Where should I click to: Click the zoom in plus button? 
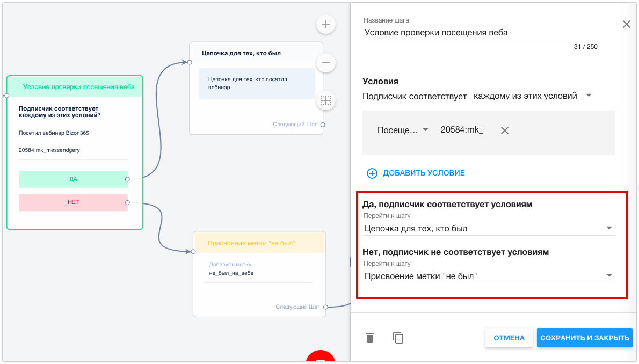[x=325, y=24]
